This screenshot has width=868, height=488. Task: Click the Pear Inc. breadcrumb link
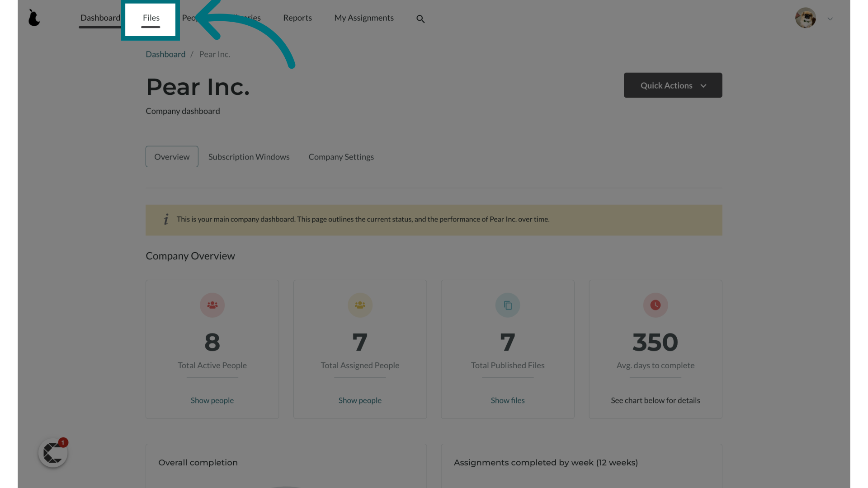pos(215,54)
